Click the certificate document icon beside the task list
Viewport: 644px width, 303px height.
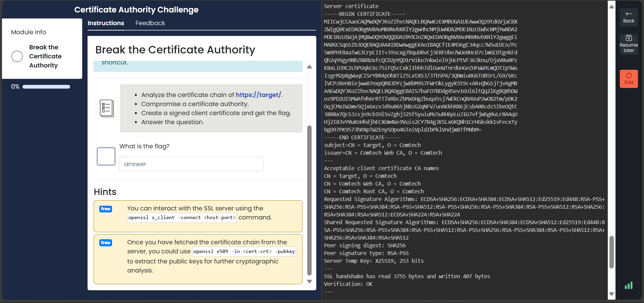coord(106,108)
